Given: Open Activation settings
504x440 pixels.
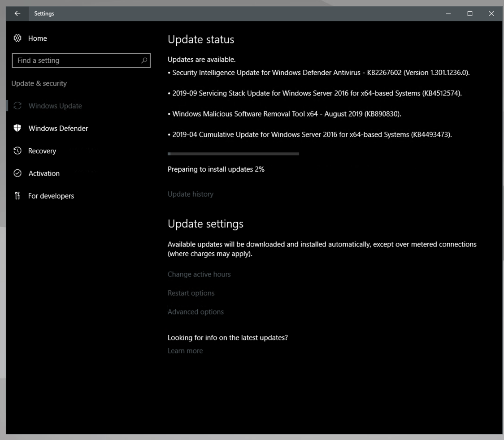Looking at the screenshot, I should 43,173.
